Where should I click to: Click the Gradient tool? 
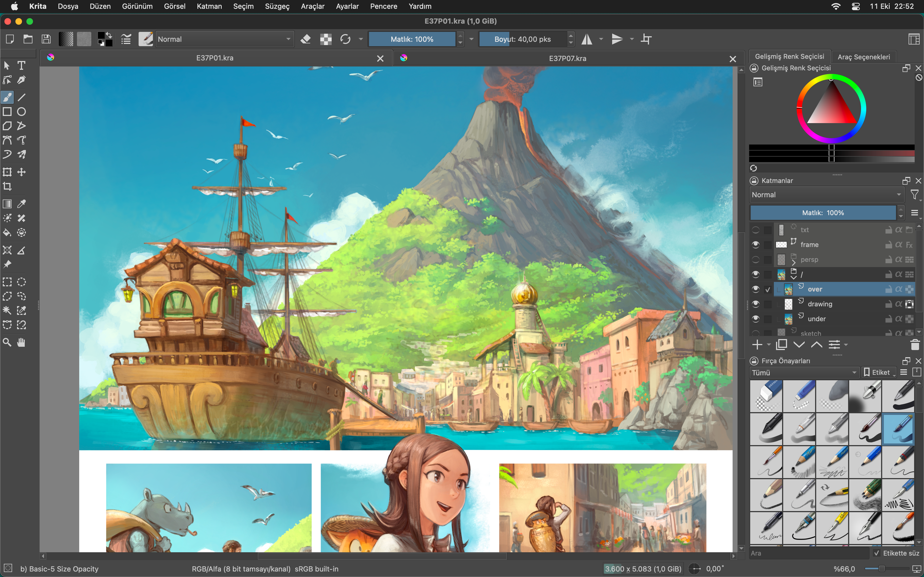(x=7, y=204)
